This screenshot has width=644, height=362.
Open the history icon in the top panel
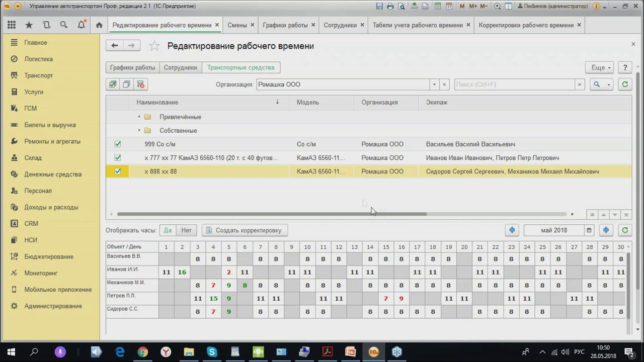coord(47,25)
